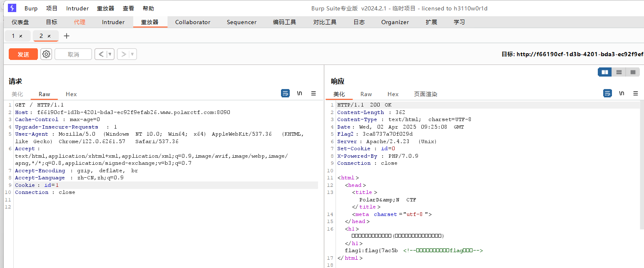This screenshot has height=268, width=644.
Task: Toggle non-printable \n characters in request panel
Action: [299, 94]
